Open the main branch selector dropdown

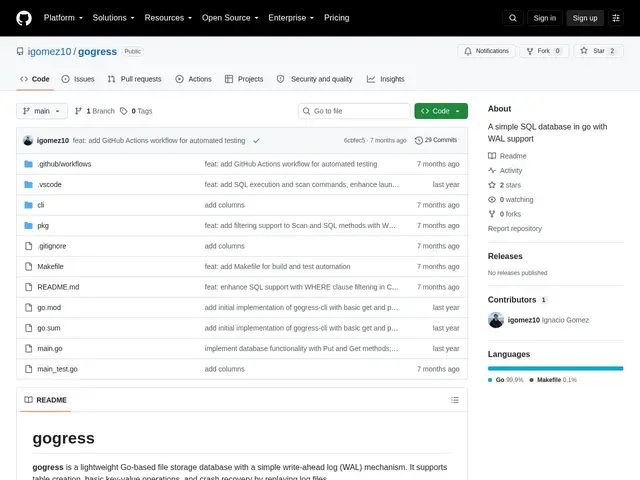point(42,111)
